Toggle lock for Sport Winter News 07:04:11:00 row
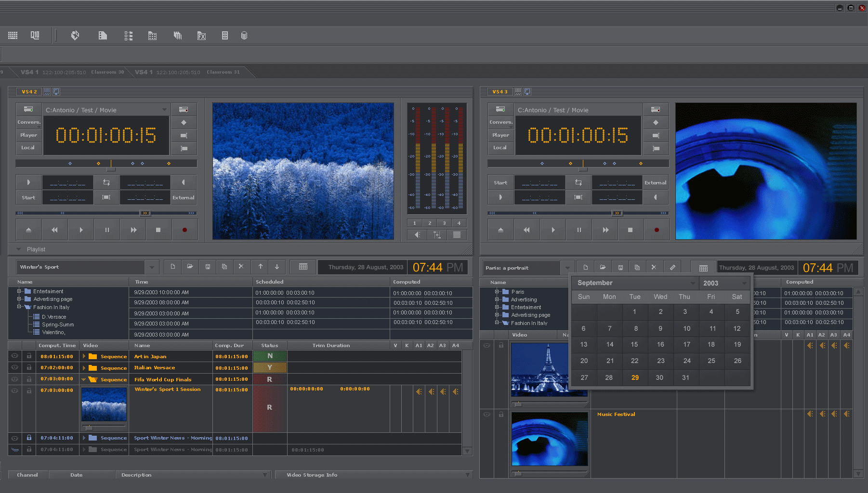868x493 pixels. 29,438
